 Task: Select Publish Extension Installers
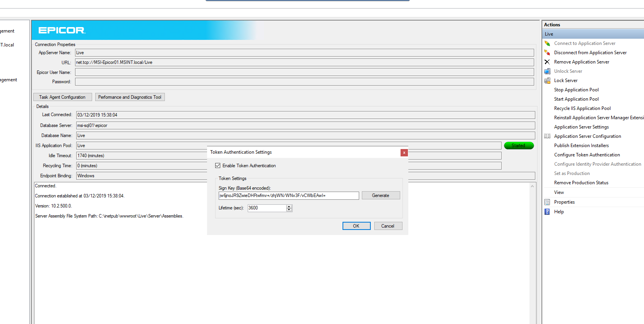[581, 146]
